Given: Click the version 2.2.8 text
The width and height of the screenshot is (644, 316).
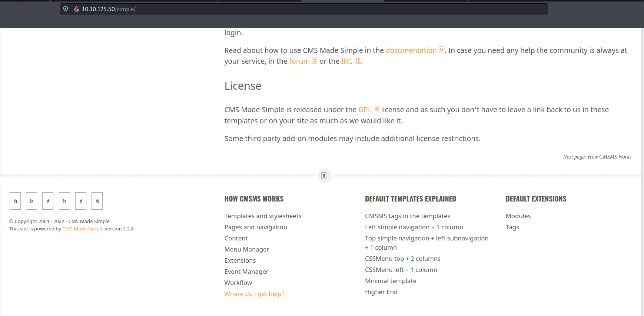Looking at the screenshot, I should 119,229.
